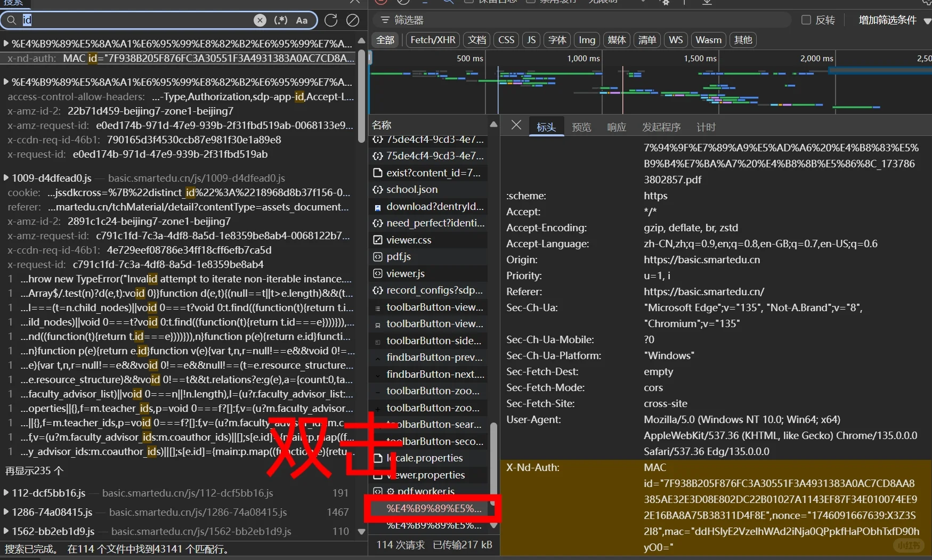The image size is (932, 560).
Task: Click 再显示235 个 to show more matches
Action: pyautogui.click(x=34, y=471)
